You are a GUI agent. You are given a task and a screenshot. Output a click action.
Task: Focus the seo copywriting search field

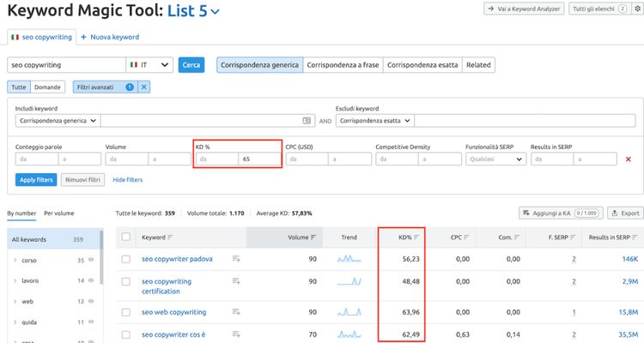point(66,65)
